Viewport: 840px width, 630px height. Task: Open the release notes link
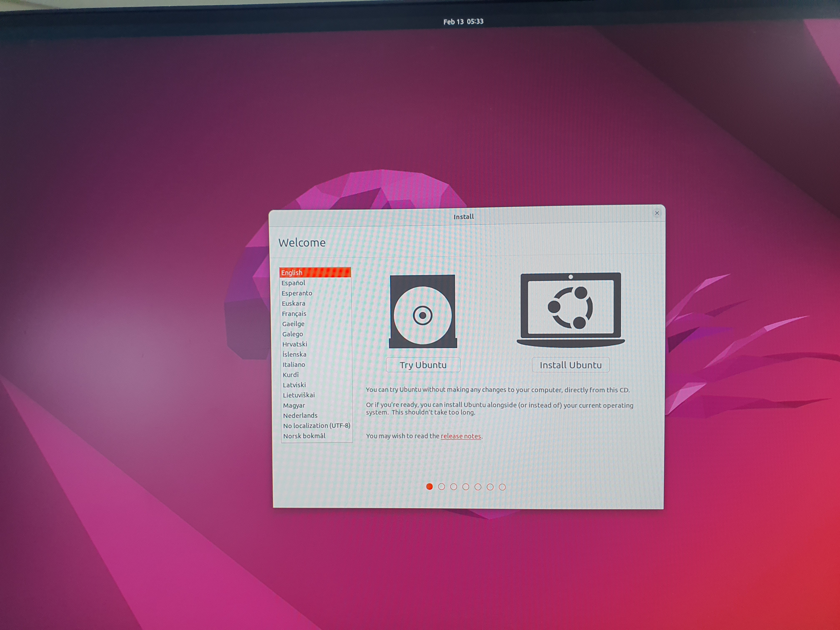click(461, 436)
